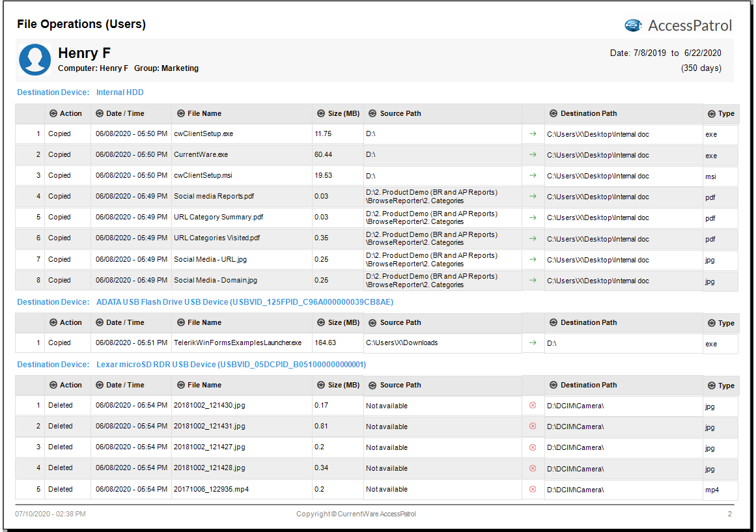
Task: Click the sort icon beside Size (MB) in first table
Action: click(x=320, y=113)
